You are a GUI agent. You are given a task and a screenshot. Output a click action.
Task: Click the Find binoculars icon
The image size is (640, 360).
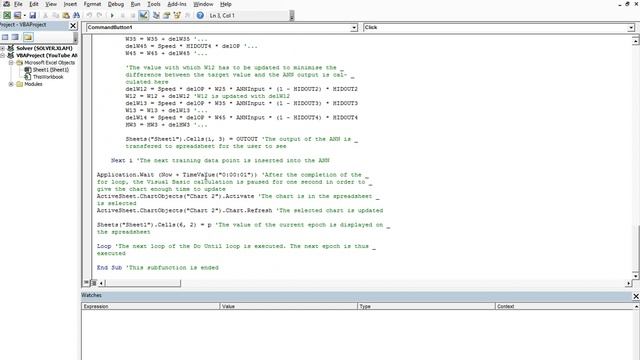76,16
